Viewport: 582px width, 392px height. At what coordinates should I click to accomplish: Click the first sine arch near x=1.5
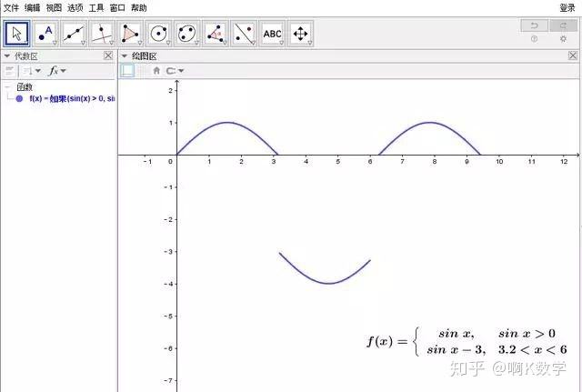coord(227,123)
